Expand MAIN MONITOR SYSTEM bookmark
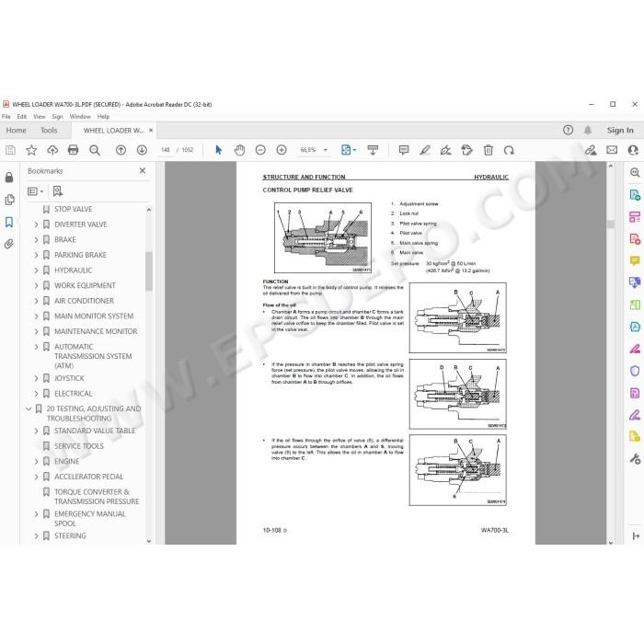This screenshot has height=644, width=644. [x=36, y=316]
